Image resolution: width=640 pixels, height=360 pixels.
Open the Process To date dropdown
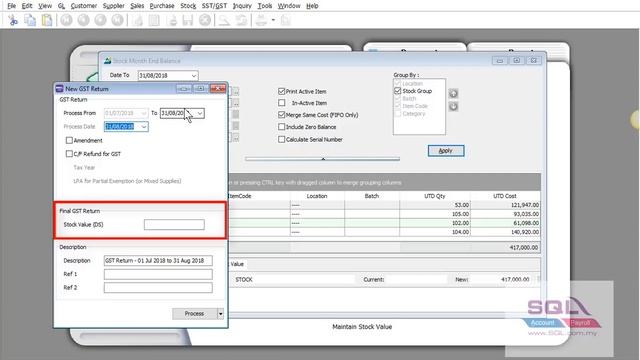200,113
